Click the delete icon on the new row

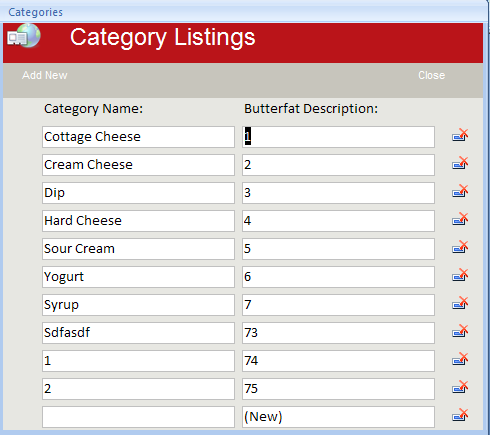[460, 415]
